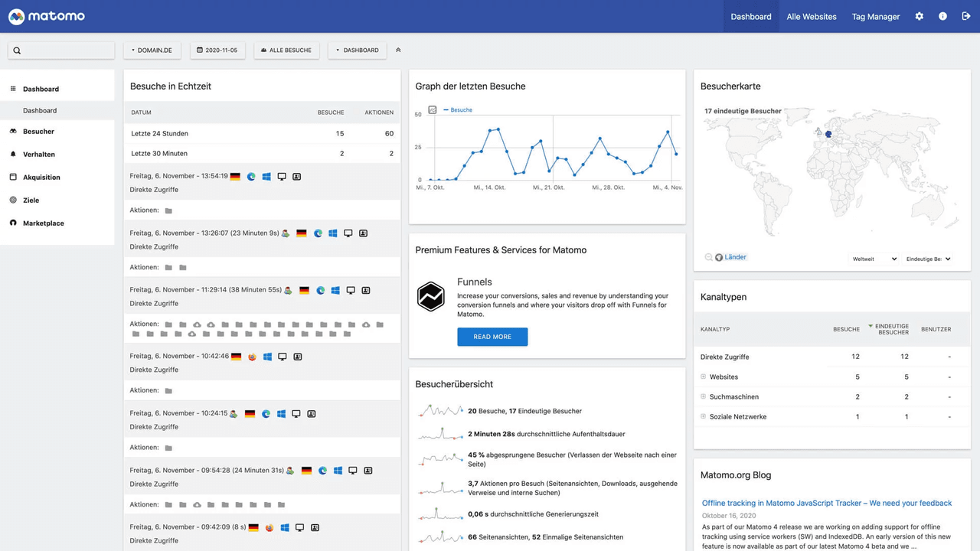Open visitor profile for the 09:42:09 visit
This screenshot has height=551, width=980.
(x=315, y=527)
